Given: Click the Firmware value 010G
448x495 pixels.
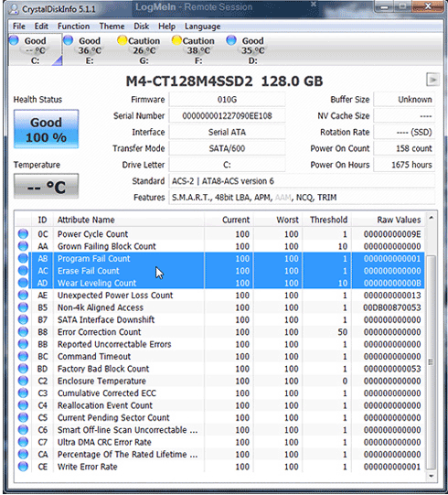Looking at the screenshot, I should click(x=227, y=100).
